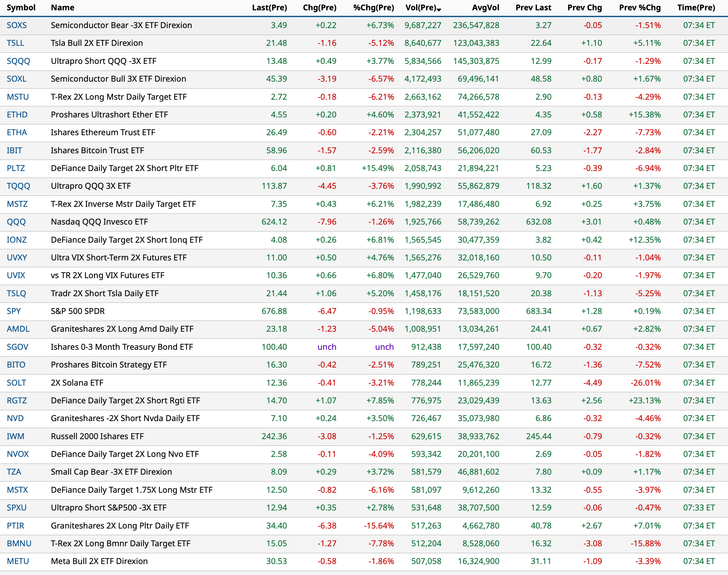The image size is (728, 575).
Task: Sort by Prev %Chg header
Action: (640, 7)
